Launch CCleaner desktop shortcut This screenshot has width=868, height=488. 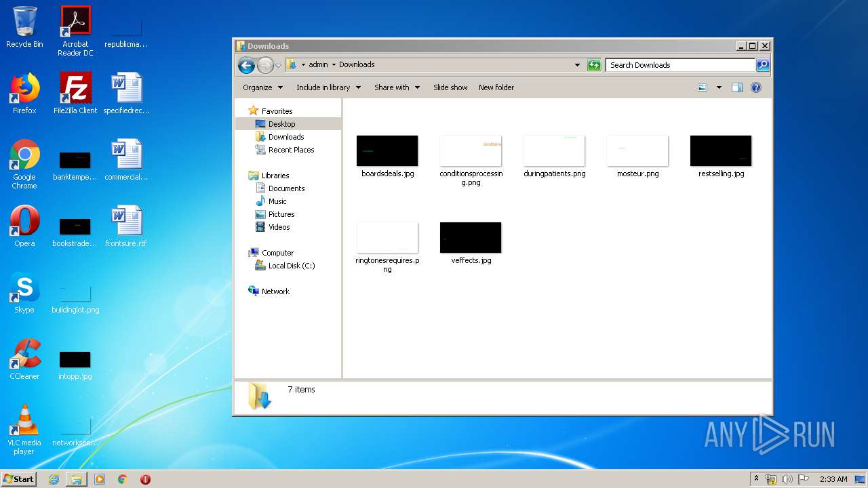[24, 359]
